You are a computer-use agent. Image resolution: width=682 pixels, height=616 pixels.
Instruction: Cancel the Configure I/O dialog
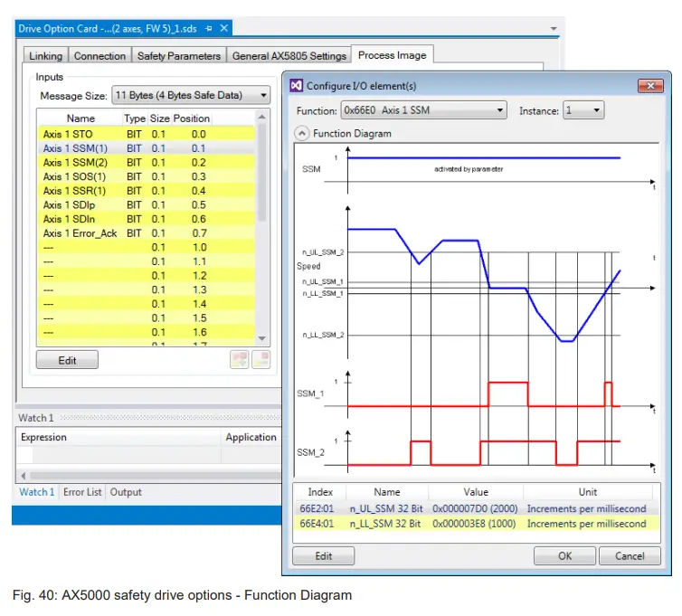coord(630,556)
